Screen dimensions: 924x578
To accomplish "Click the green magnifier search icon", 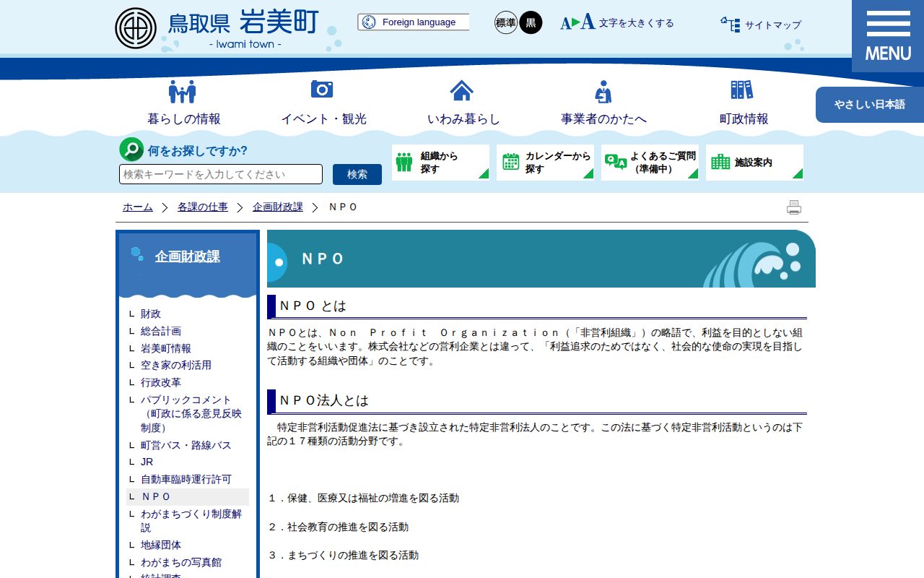I will click(x=131, y=150).
